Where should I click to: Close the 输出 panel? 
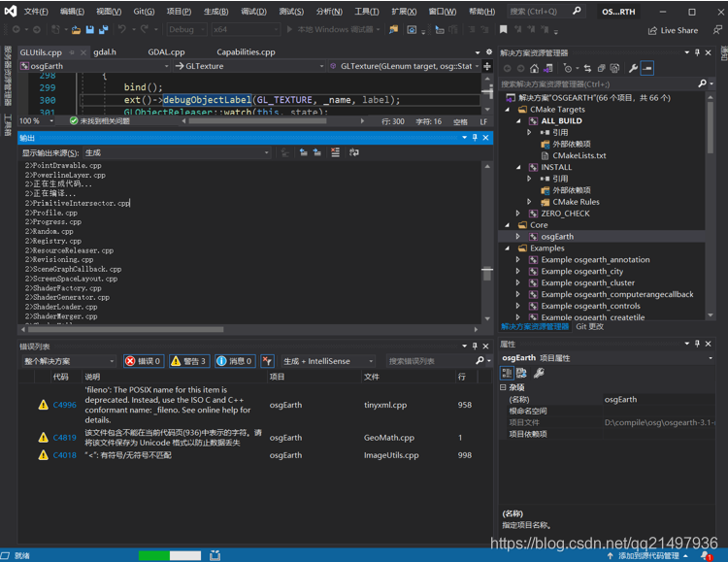pos(485,138)
